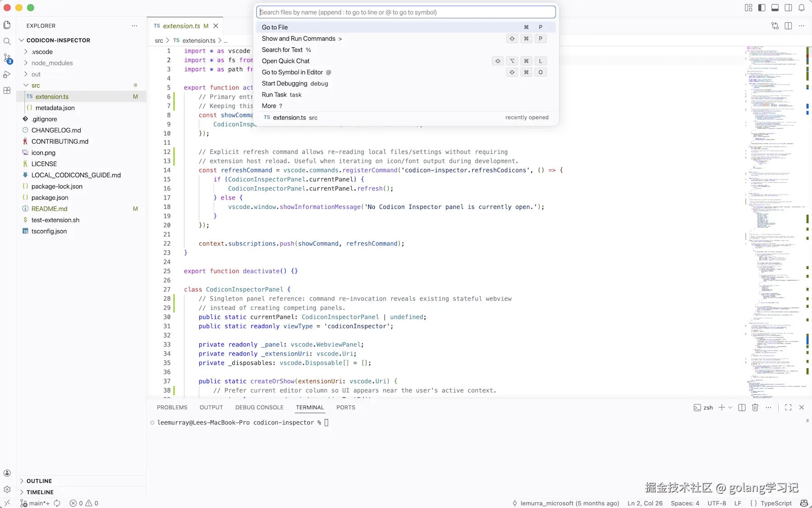Choose Go to Symbol in Editor
The width and height of the screenshot is (812, 508).
click(x=406, y=73)
